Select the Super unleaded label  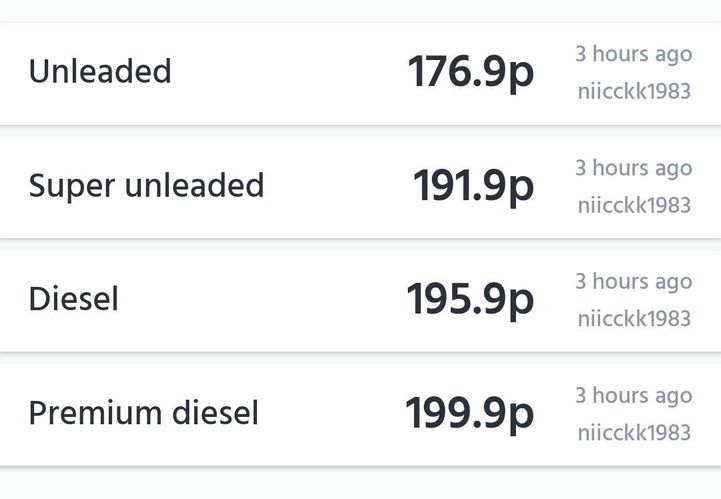(x=146, y=186)
